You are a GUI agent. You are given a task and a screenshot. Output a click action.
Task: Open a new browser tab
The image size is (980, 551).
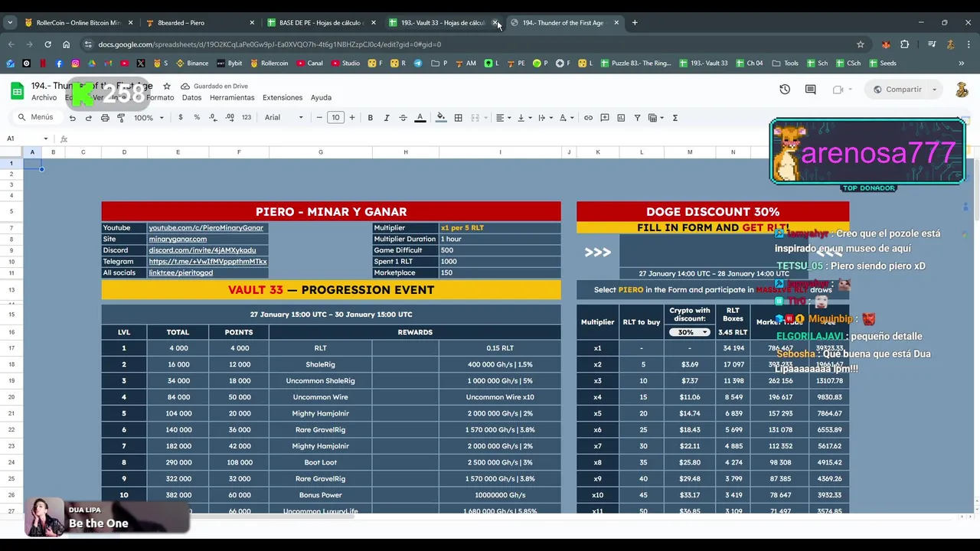click(x=635, y=23)
